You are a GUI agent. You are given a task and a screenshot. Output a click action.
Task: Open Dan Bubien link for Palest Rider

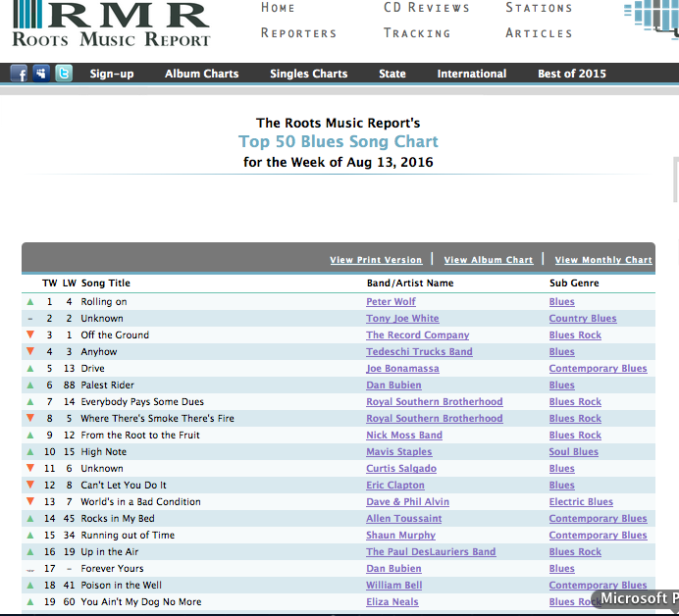(394, 385)
